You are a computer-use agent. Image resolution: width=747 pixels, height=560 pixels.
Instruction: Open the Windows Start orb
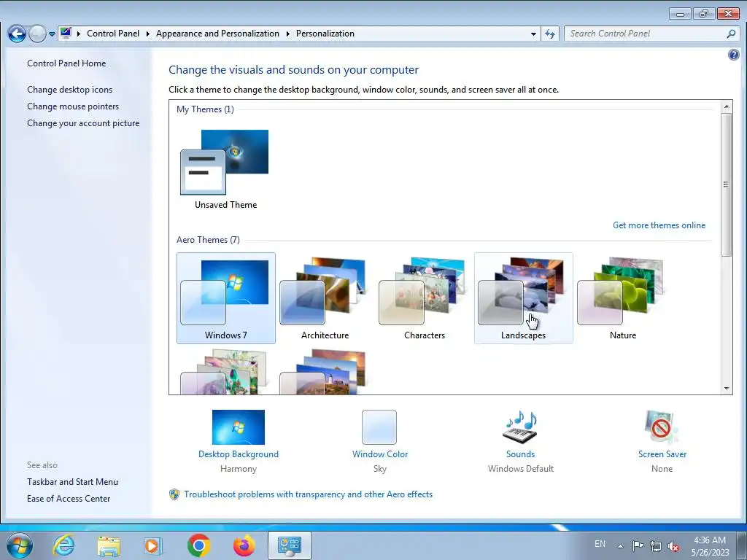[x=20, y=545]
